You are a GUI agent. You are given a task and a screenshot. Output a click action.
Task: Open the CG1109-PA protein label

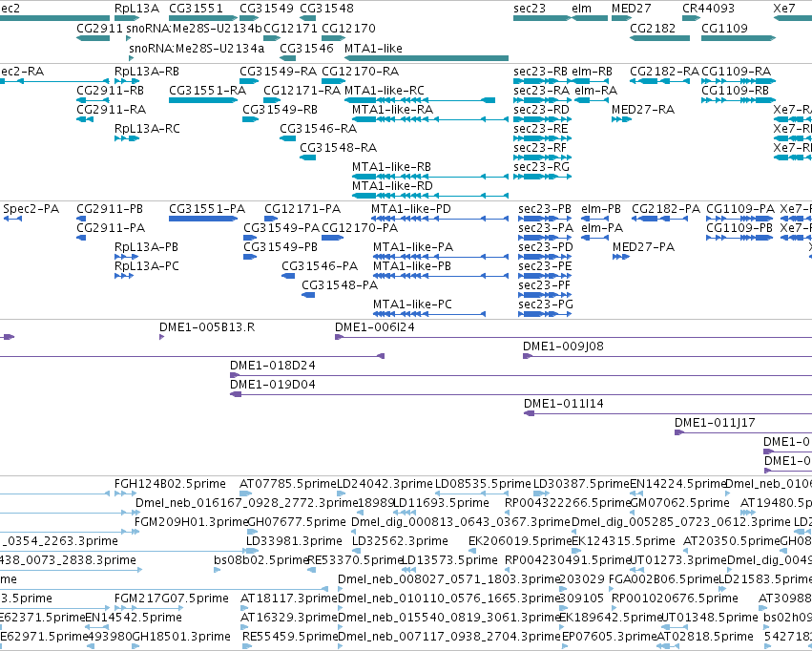click(x=740, y=209)
